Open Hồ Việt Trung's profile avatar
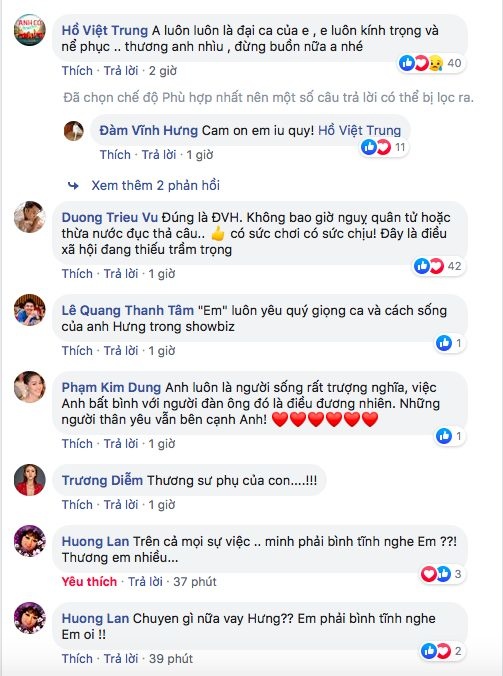The image size is (503, 676). click(x=30, y=29)
